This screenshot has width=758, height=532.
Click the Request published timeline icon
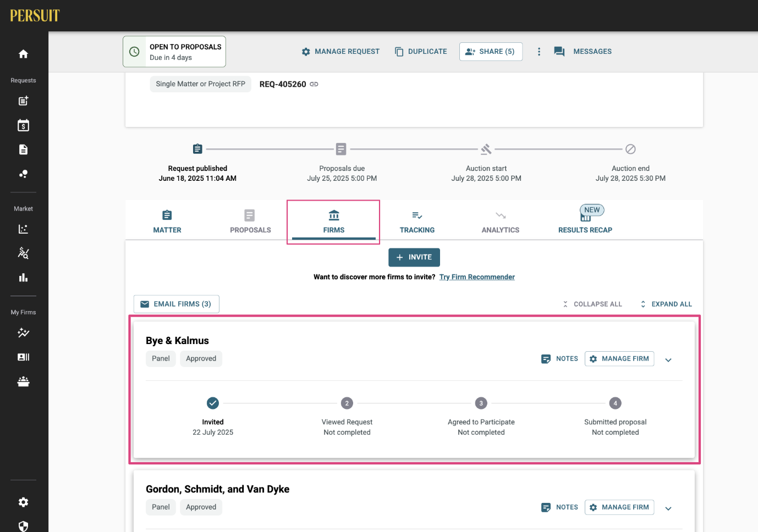197,149
